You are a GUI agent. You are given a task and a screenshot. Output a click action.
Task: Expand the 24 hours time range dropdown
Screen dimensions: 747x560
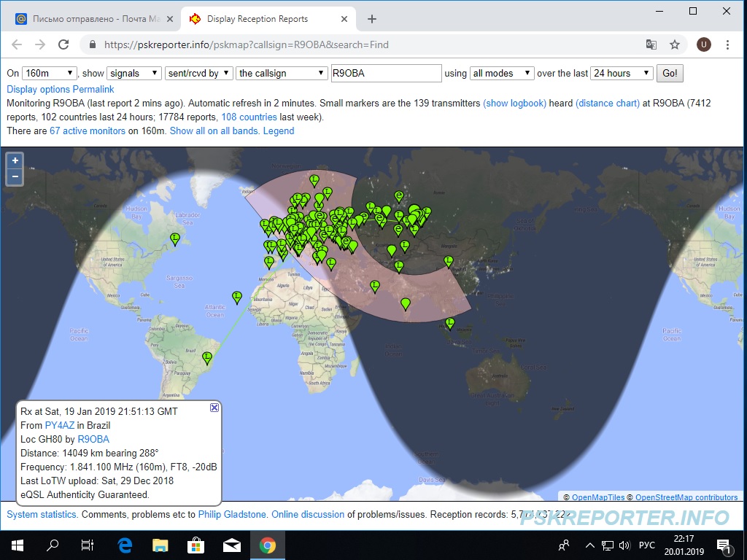click(622, 73)
